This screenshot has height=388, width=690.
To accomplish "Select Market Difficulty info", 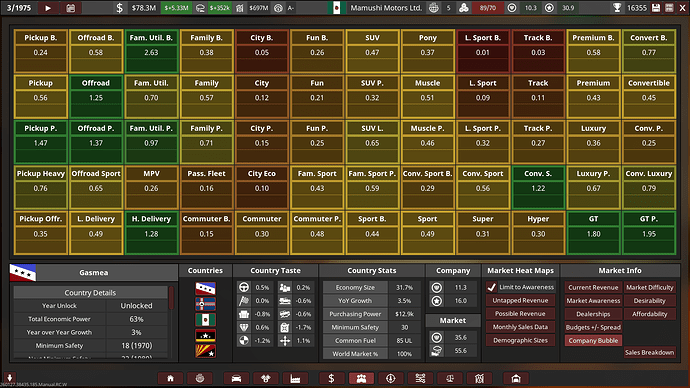I will click(650, 287).
